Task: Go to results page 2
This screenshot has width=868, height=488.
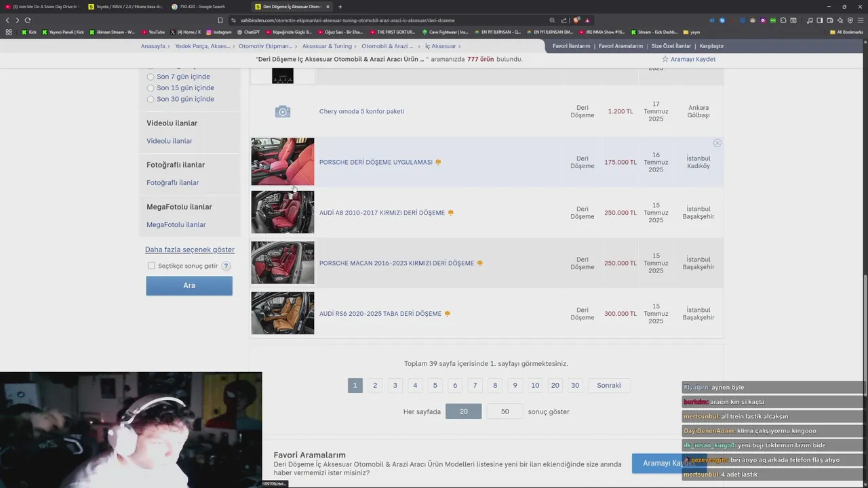Action: pos(375,386)
